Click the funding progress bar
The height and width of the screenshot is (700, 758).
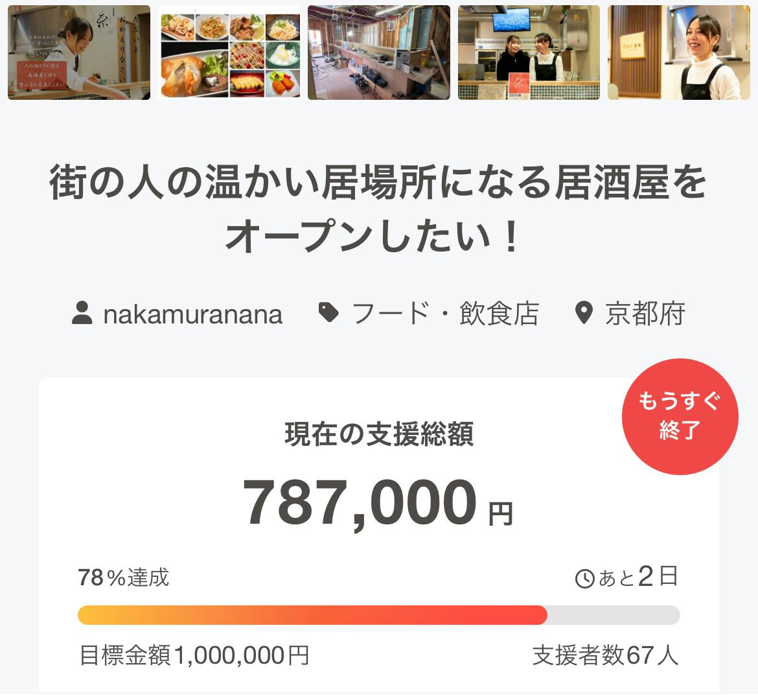pyautogui.click(x=378, y=615)
